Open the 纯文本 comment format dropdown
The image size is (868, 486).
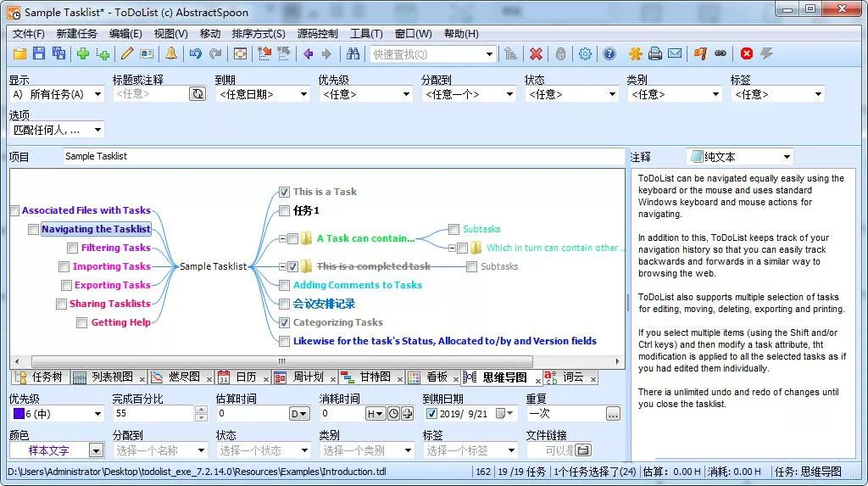point(740,157)
